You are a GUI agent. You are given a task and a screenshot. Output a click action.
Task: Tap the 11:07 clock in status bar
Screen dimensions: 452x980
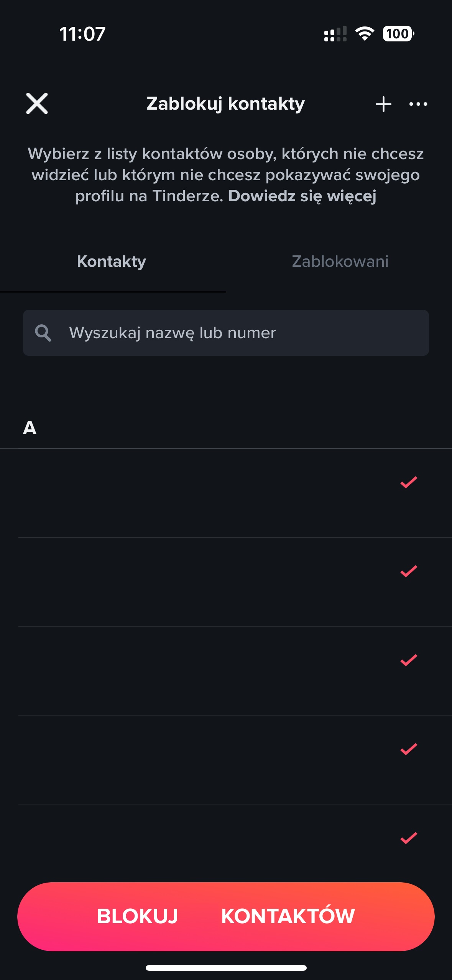82,34
